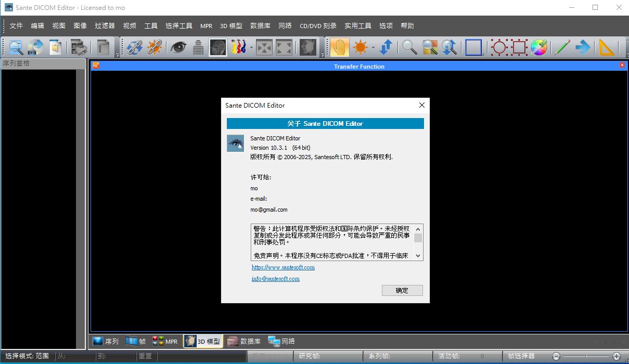This screenshot has height=364, width=629.
Task: Open the 图像 menu
Action: click(x=80, y=25)
